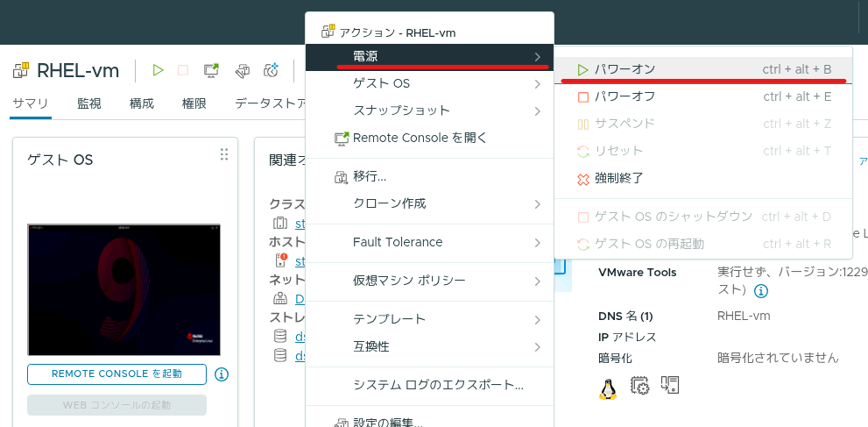Open the Guest OS card drag-handle menu

223,154
